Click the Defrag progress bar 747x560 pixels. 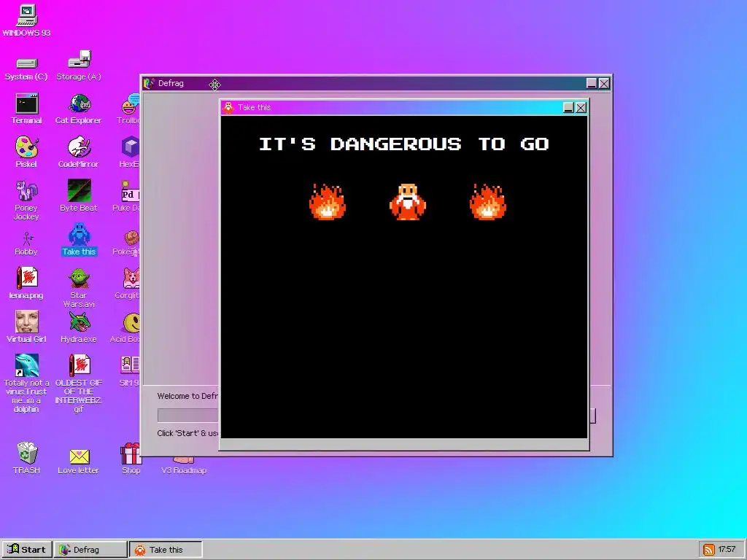tap(187, 415)
